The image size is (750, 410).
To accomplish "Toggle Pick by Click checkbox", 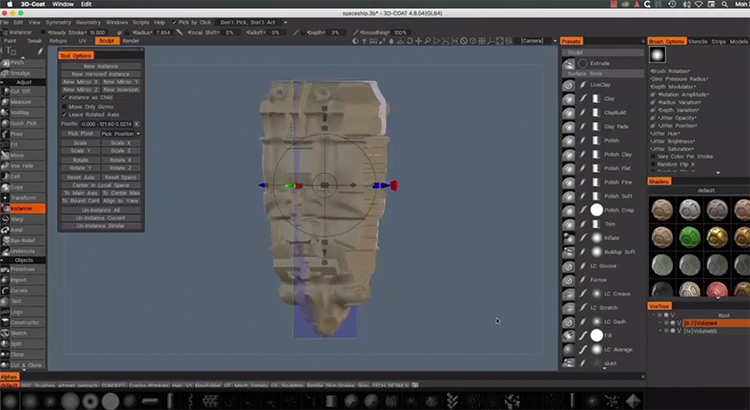I will coord(174,22).
